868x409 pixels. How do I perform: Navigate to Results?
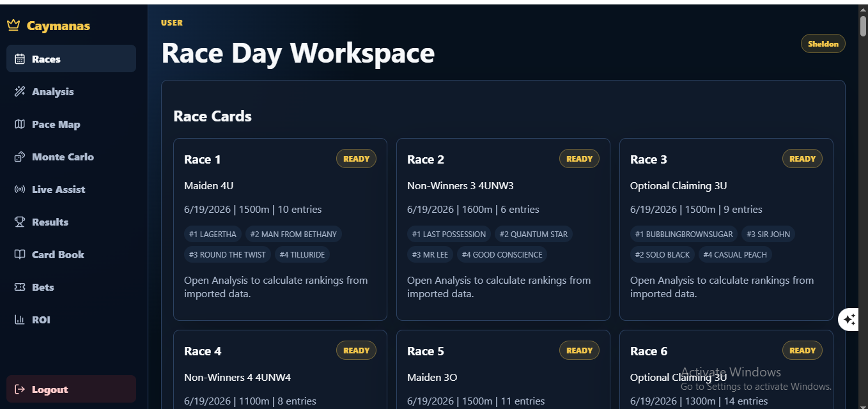[71, 222]
